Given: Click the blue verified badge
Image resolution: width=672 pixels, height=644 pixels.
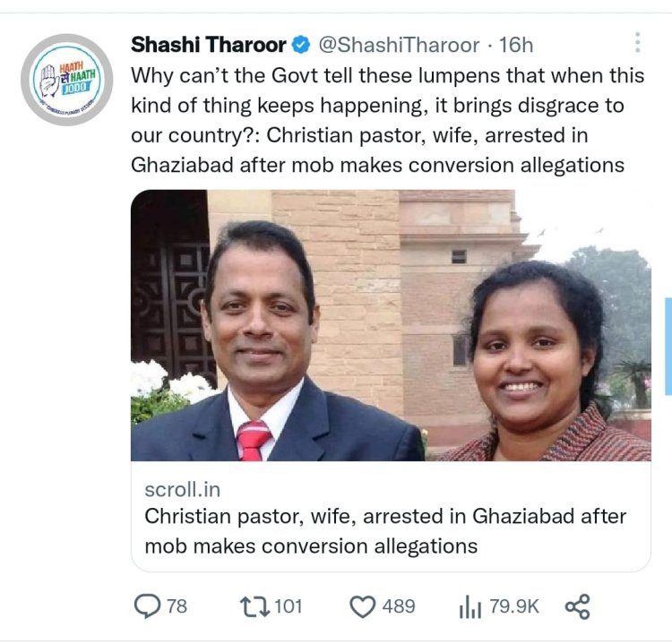Looking at the screenshot, I should click(x=302, y=44).
